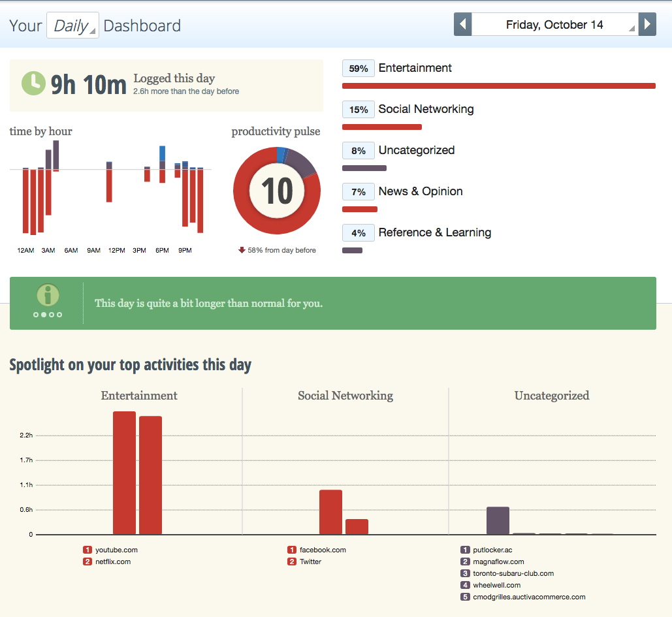Click the 8% Uncategorized badge
The height and width of the screenshot is (617, 672).
click(x=359, y=151)
